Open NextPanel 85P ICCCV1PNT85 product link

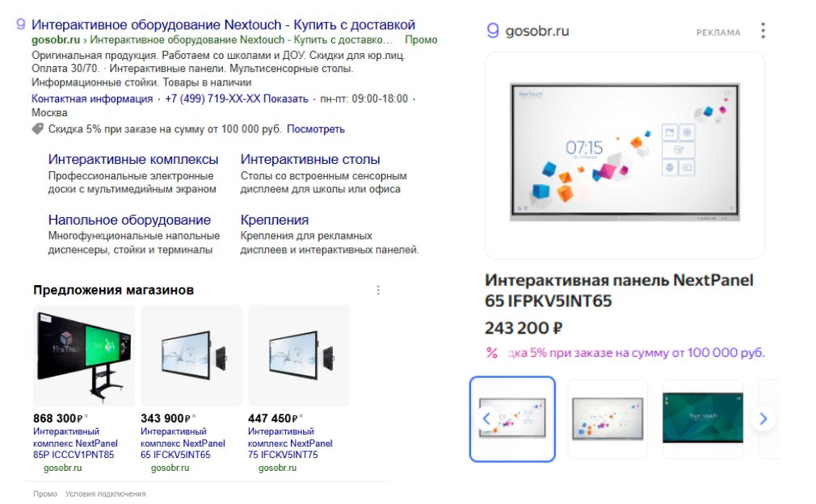[x=75, y=443]
